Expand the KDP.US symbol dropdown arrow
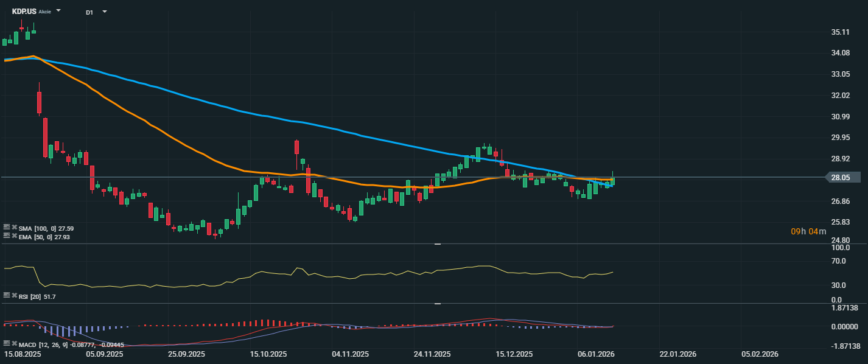The image size is (868, 364). [x=58, y=11]
